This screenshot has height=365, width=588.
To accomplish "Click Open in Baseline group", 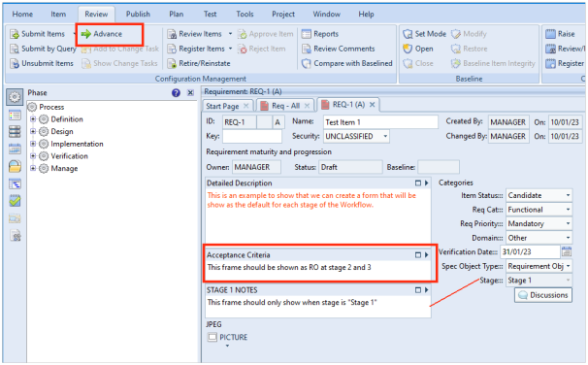I will 418,49.
